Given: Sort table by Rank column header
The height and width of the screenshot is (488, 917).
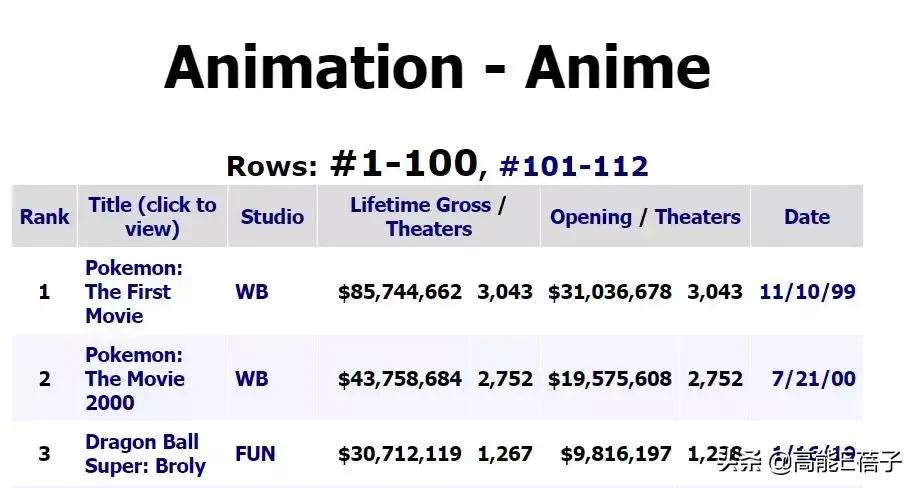Looking at the screenshot, I should click(45, 217).
